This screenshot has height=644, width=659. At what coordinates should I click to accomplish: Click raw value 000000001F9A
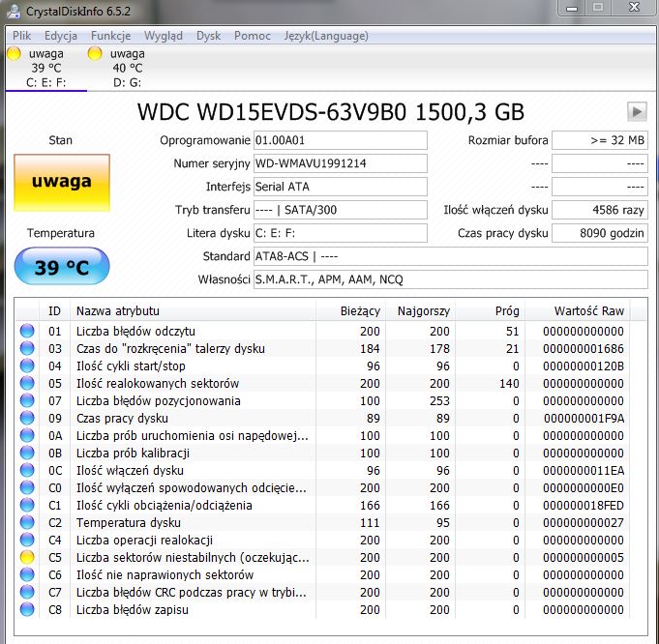[584, 418]
